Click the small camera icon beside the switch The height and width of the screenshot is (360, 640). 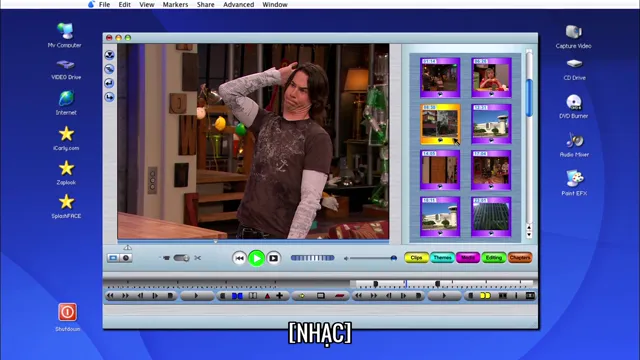coord(166,258)
